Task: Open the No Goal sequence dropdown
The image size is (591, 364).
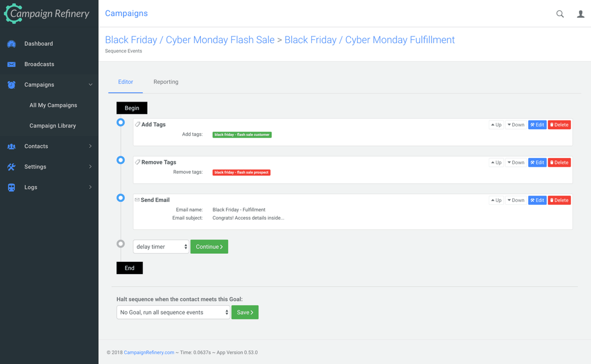Action: (173, 313)
